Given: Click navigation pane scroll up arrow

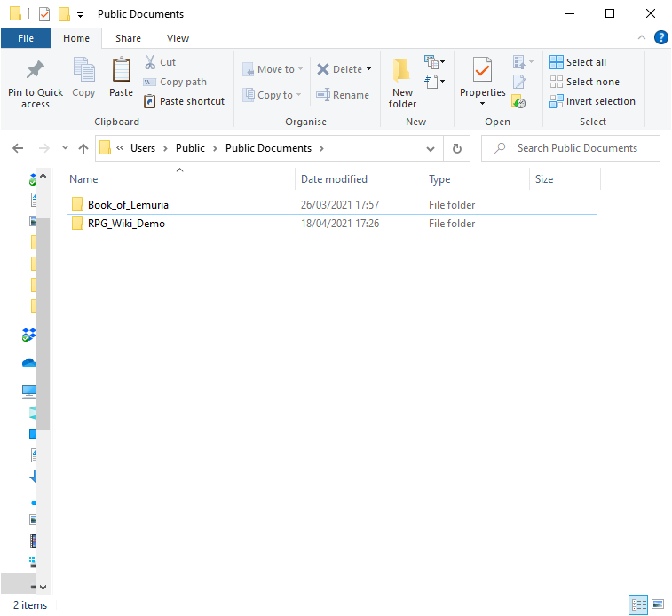Looking at the screenshot, I should click(x=43, y=176).
